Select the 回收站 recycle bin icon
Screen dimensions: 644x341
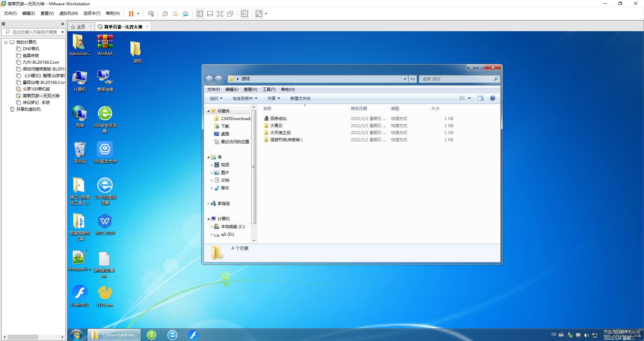80,153
